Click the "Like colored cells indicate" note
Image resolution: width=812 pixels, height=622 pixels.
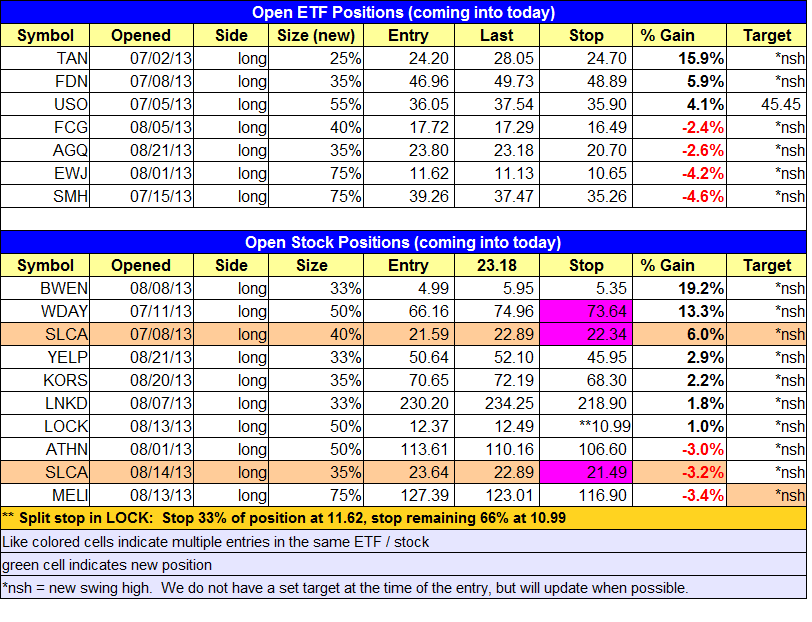(403, 542)
